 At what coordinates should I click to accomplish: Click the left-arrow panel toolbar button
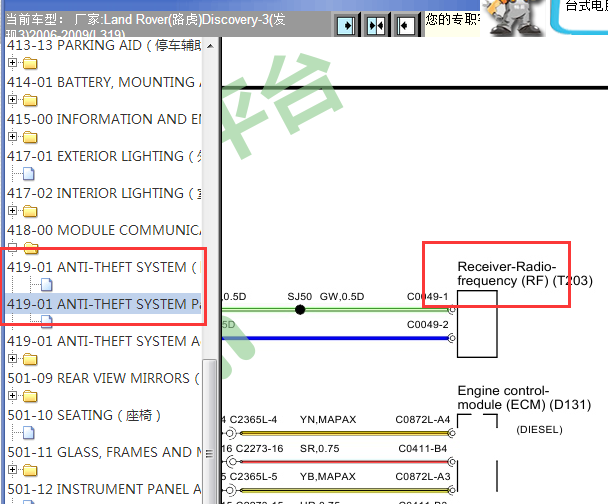coord(406,26)
